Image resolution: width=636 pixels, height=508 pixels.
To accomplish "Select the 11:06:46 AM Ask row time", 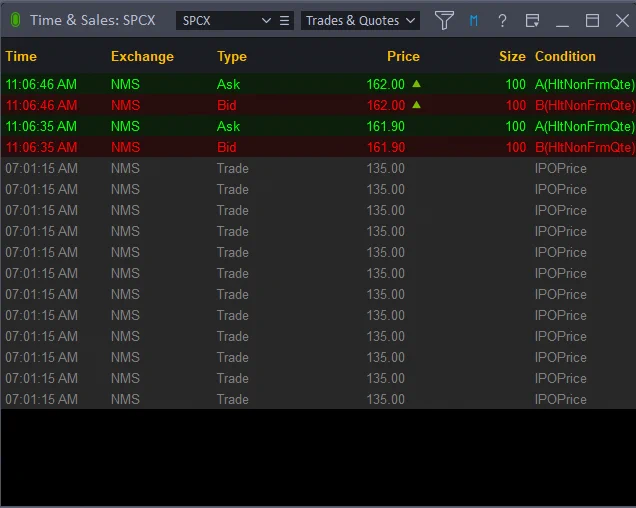I will coord(41,84).
